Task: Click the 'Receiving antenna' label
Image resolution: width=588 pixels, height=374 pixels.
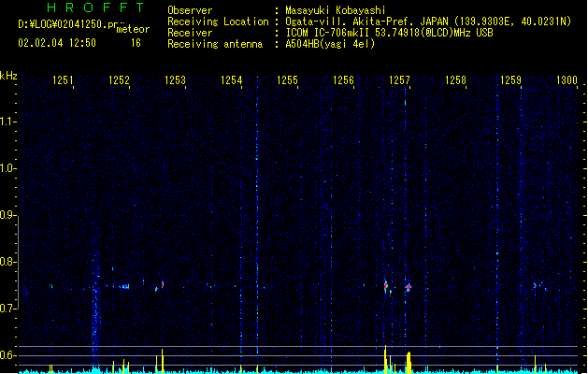Action: 215,44
